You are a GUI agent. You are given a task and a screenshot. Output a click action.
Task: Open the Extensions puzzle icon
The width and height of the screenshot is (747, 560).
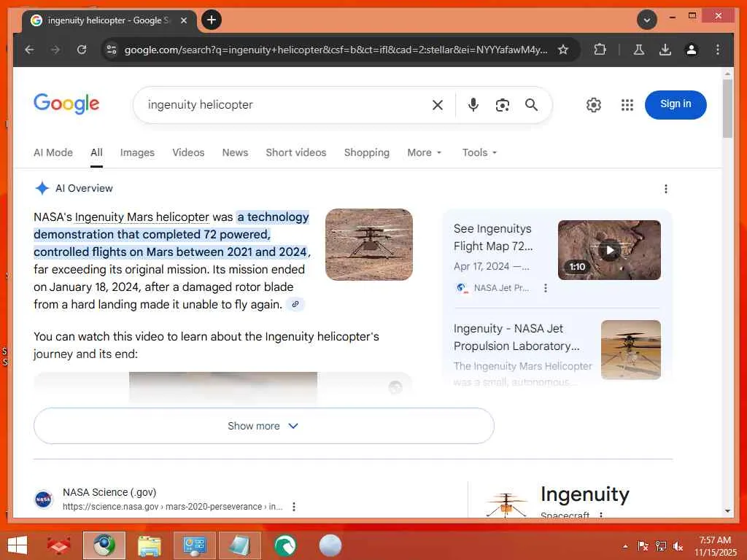(600, 50)
